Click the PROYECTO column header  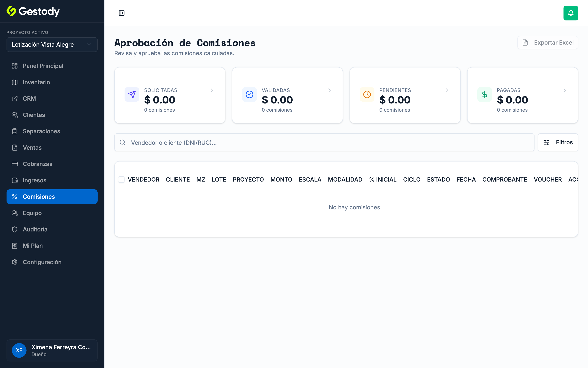point(248,180)
